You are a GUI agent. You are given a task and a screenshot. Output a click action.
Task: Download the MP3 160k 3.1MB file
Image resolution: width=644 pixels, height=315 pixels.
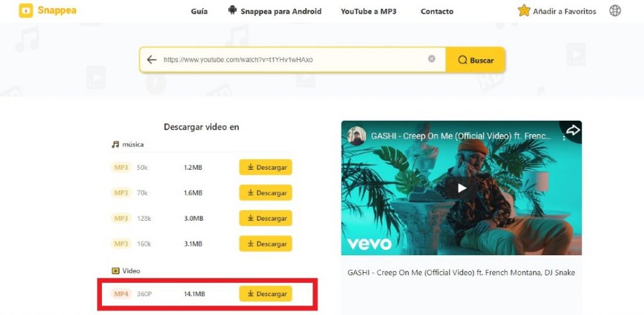[x=266, y=243]
